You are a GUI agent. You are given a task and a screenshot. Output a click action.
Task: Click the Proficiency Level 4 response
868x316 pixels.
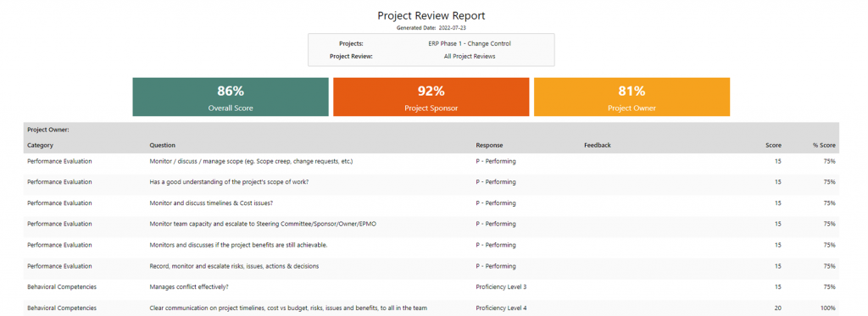501,308
